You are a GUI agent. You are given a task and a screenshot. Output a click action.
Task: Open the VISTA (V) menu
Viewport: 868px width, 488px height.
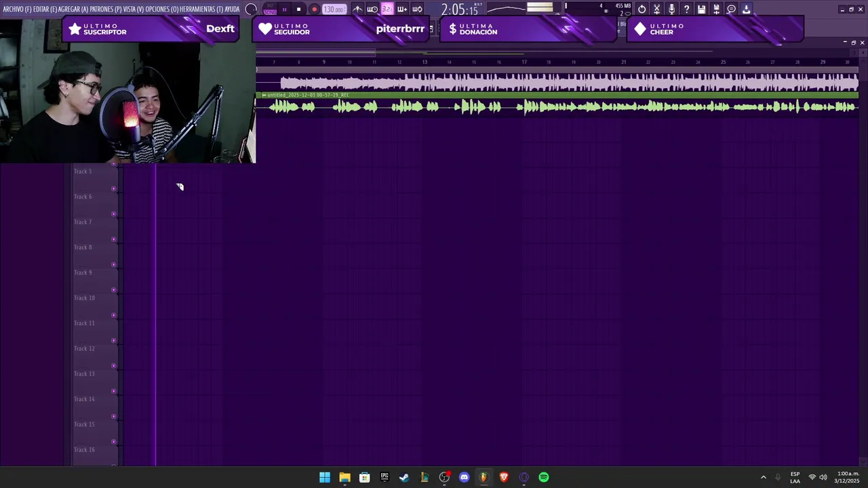pos(134,9)
